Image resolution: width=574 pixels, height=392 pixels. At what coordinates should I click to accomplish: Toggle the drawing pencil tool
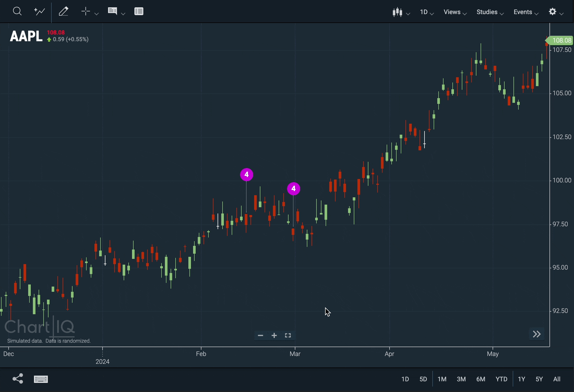64,11
